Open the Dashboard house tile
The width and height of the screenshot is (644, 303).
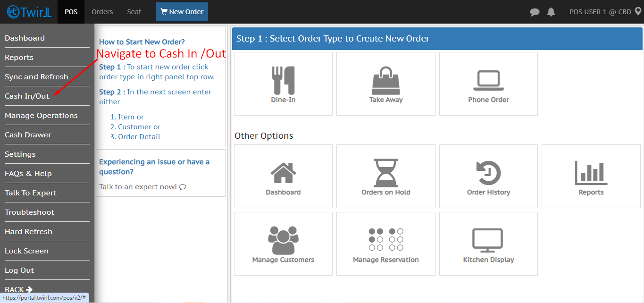coord(283,173)
